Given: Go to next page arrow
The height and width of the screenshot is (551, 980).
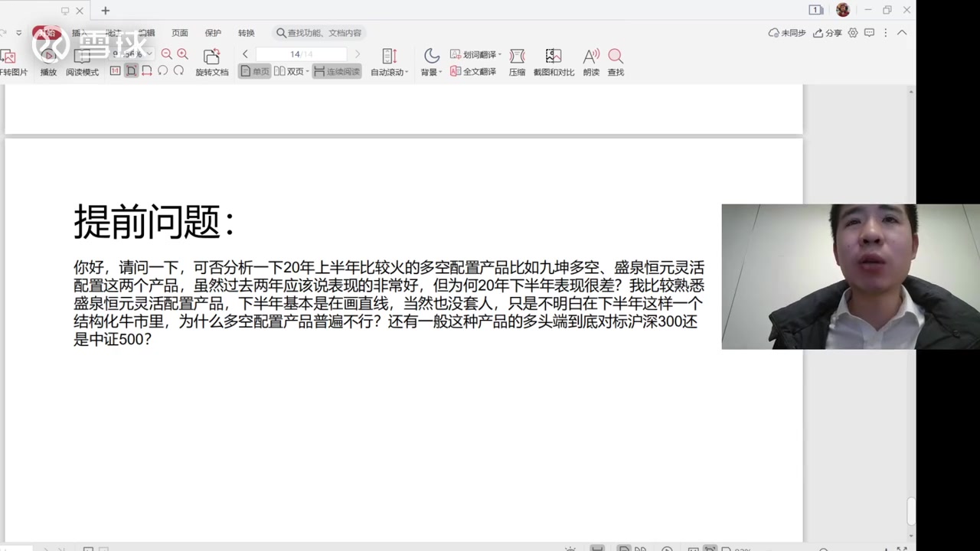Looking at the screenshot, I should click(x=357, y=54).
